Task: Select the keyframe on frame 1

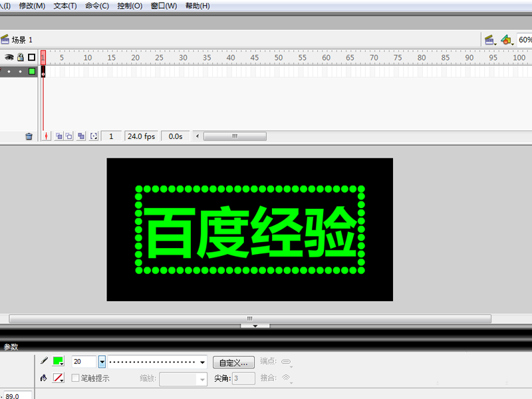Action: [x=43, y=72]
